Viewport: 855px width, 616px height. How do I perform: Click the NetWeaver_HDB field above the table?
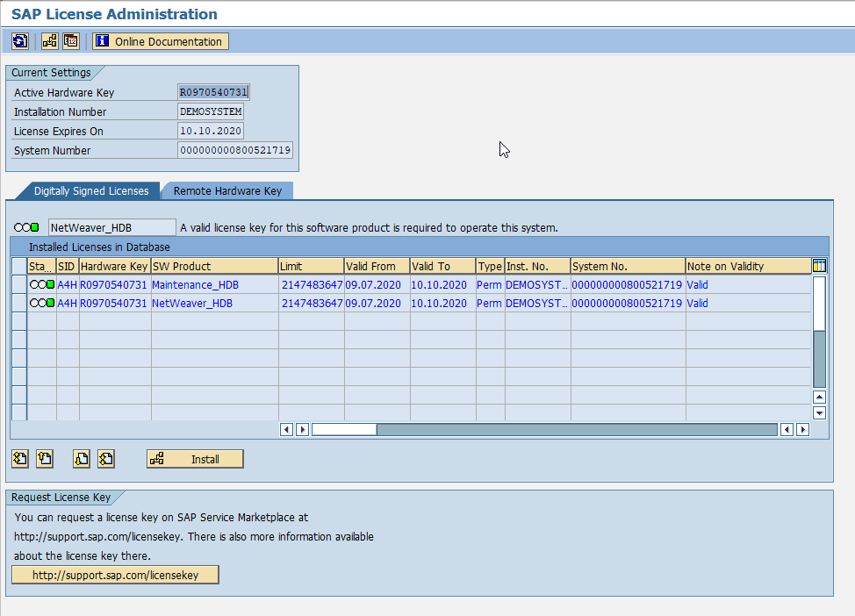[x=112, y=227]
